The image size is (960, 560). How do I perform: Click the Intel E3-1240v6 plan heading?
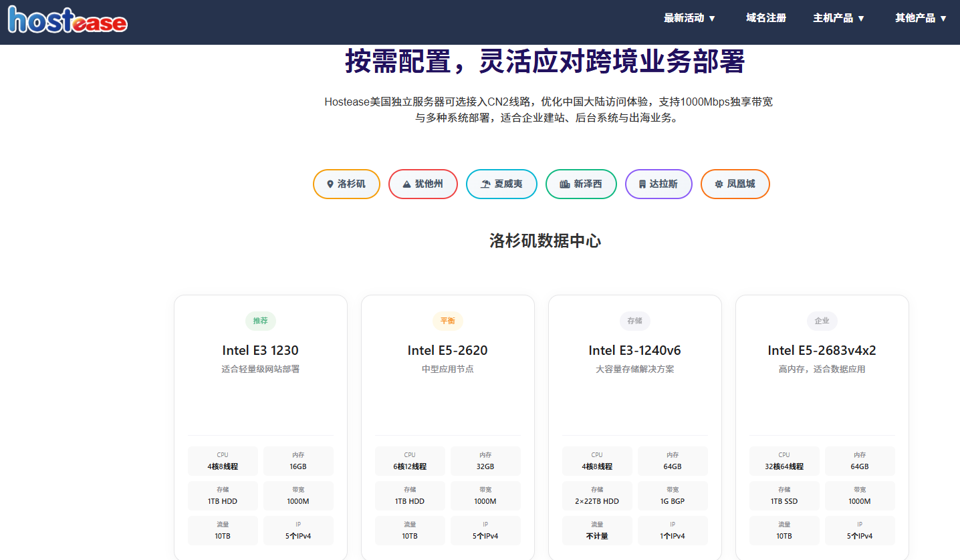tap(635, 350)
